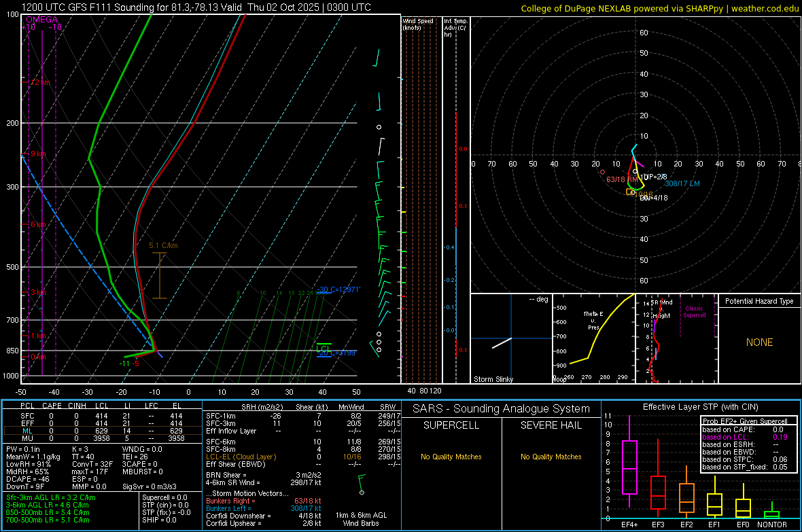Image resolution: width=802 pixels, height=532 pixels.
Task: Select the '3 km' height marker
Action: point(38,293)
